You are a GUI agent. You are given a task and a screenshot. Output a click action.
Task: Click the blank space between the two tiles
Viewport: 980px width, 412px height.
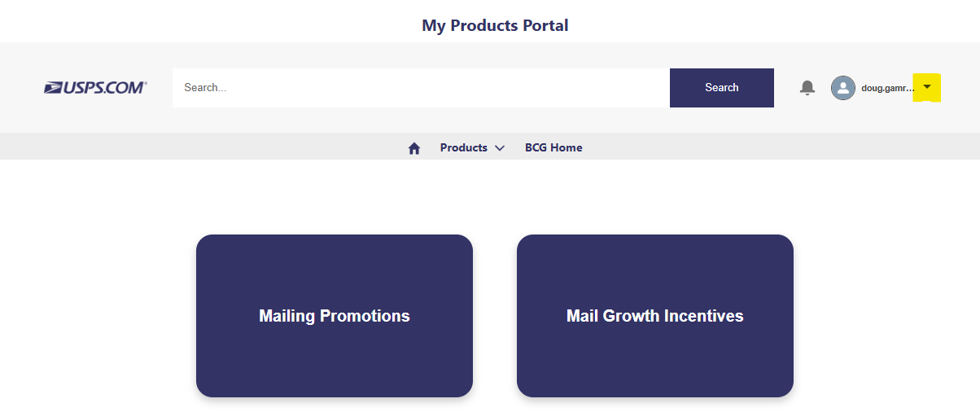[495, 316]
